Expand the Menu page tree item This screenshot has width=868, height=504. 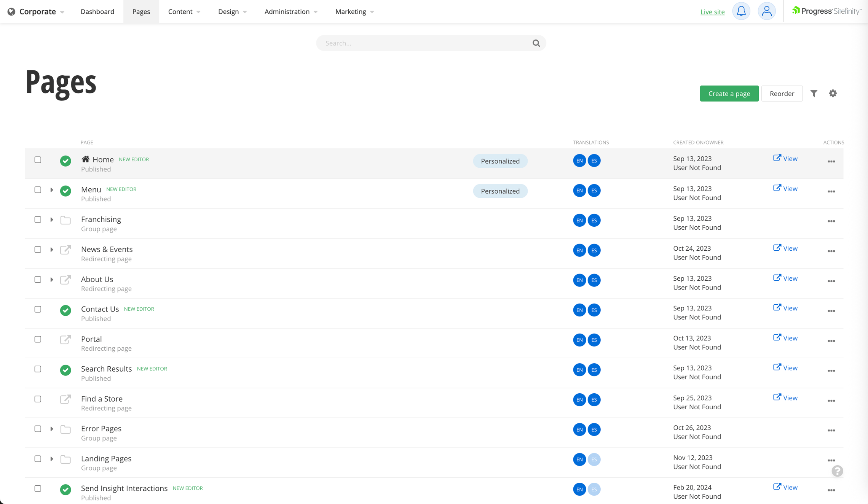[52, 190]
